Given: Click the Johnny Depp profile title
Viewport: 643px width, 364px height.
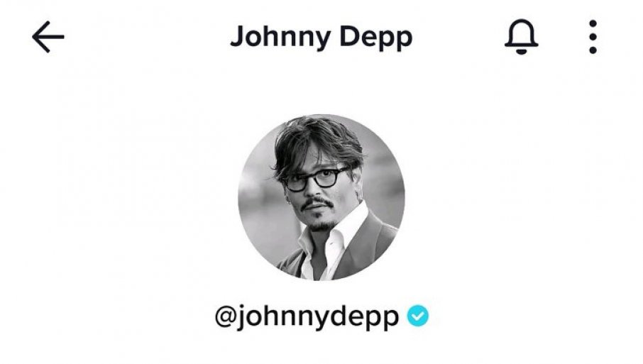Looking at the screenshot, I should coord(321,37).
